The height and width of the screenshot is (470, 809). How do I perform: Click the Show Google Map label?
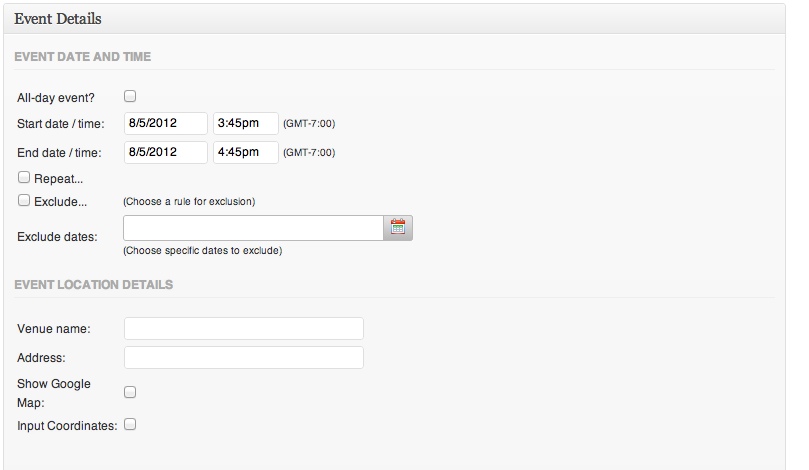(x=54, y=393)
